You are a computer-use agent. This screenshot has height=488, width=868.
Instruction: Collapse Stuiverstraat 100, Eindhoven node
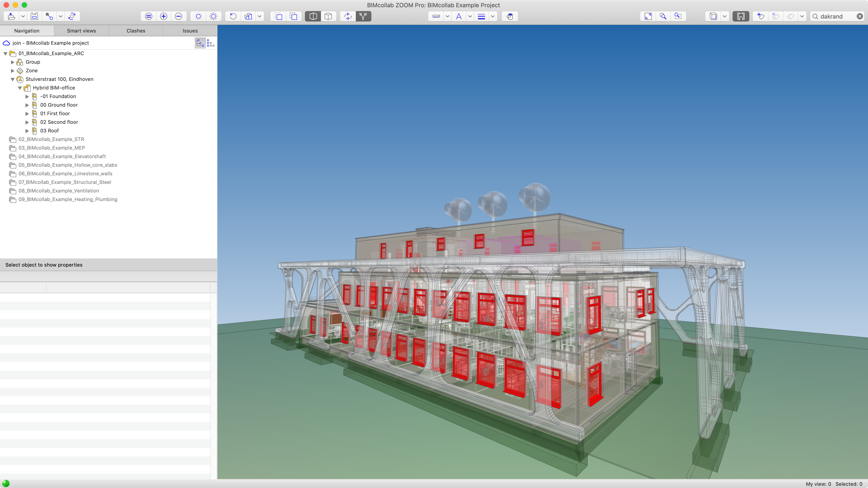tap(12, 80)
